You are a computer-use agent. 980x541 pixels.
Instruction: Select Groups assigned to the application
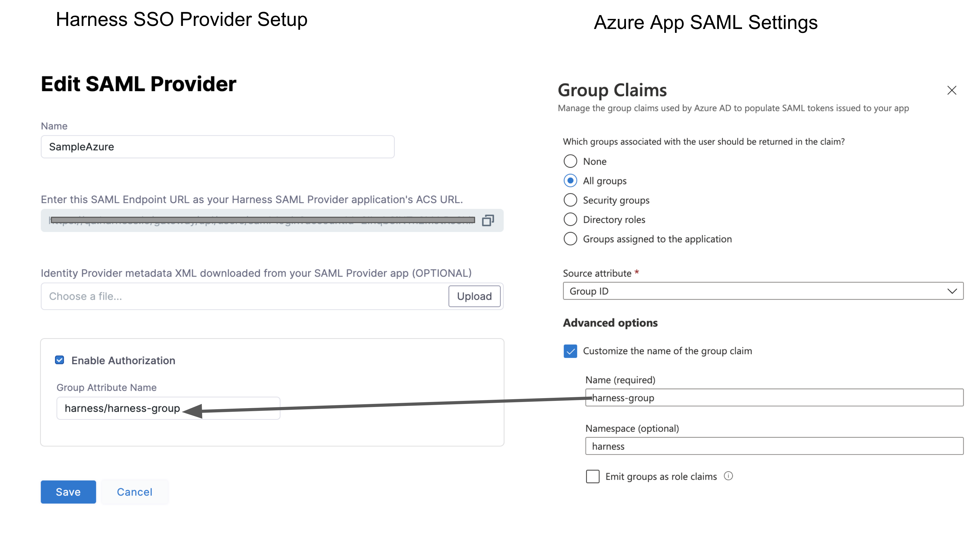tap(570, 239)
